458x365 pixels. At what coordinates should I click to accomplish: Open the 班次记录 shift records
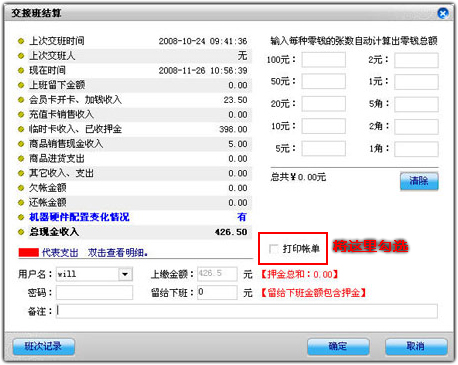coord(44,346)
